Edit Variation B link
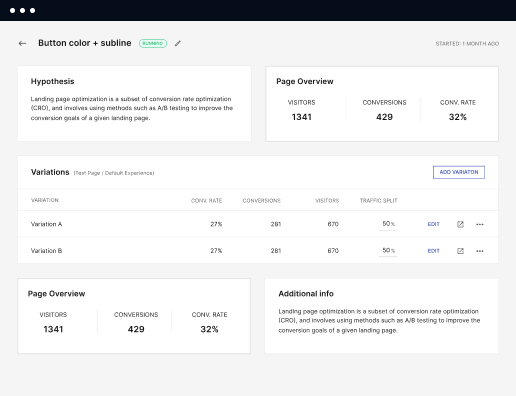 click(433, 251)
